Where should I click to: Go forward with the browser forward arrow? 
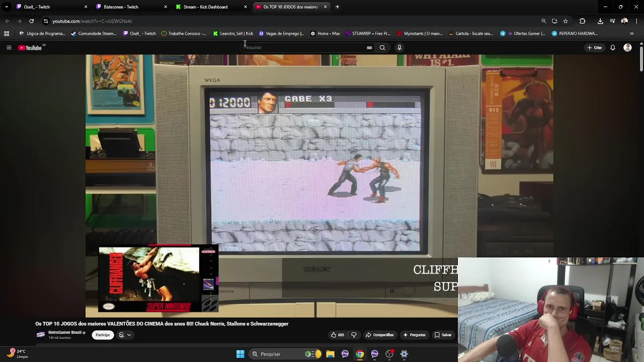(19, 21)
